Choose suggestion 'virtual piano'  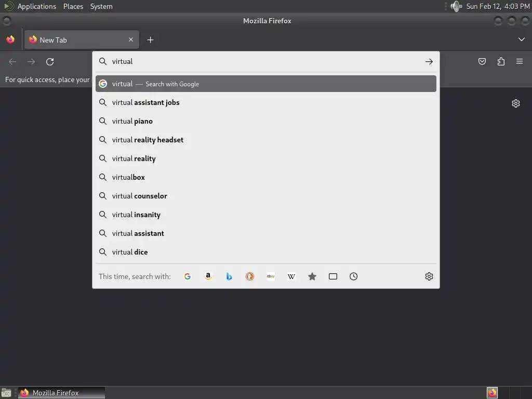265,121
